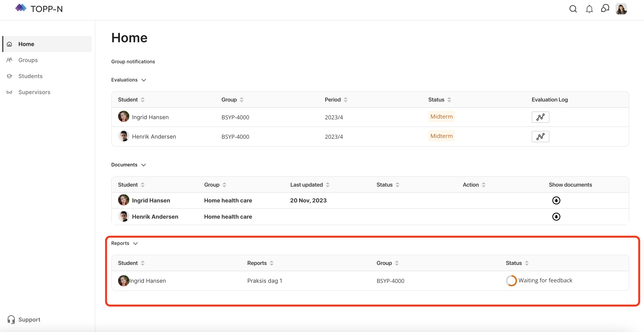Collapse the Reports section chevron

(x=135, y=243)
